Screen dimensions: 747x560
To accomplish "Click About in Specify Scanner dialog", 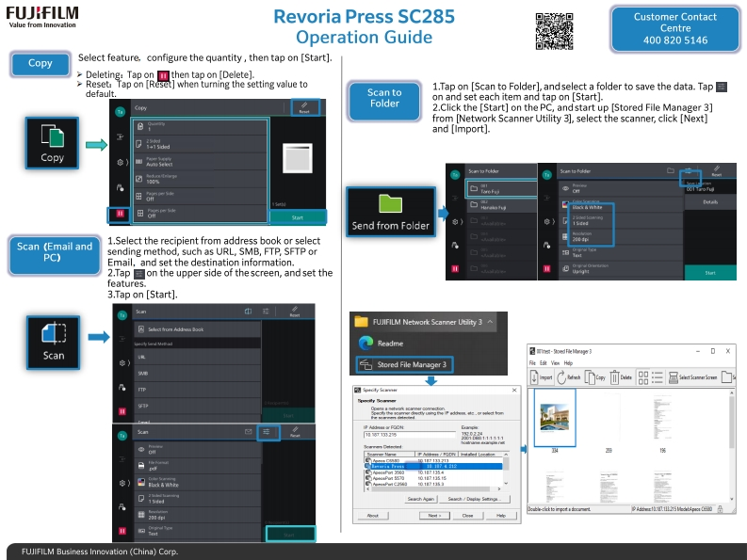I will point(372,516).
